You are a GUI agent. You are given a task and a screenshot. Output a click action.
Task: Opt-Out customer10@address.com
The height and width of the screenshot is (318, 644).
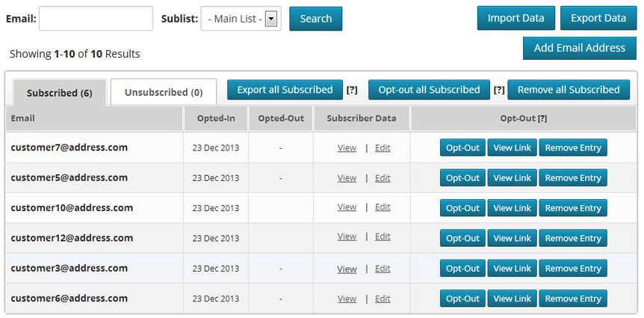tap(462, 208)
